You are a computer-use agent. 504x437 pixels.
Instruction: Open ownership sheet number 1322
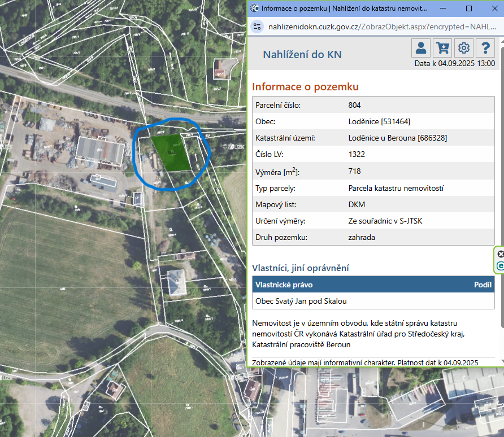point(357,154)
